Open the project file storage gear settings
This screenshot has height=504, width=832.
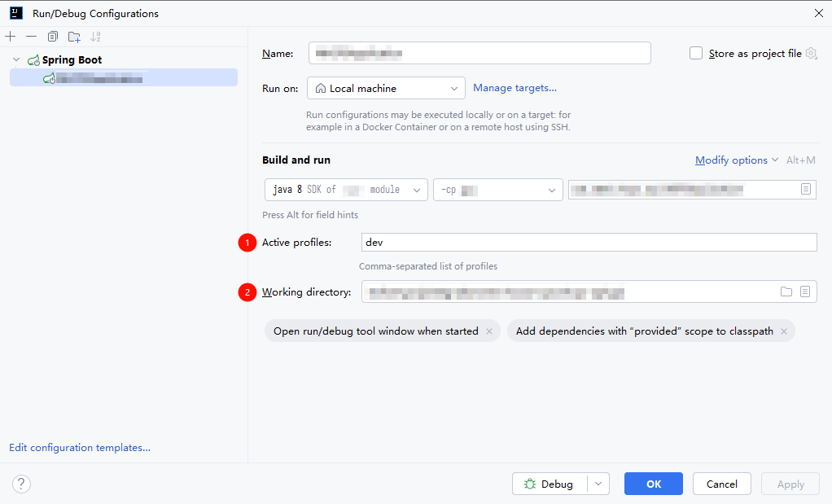[812, 53]
